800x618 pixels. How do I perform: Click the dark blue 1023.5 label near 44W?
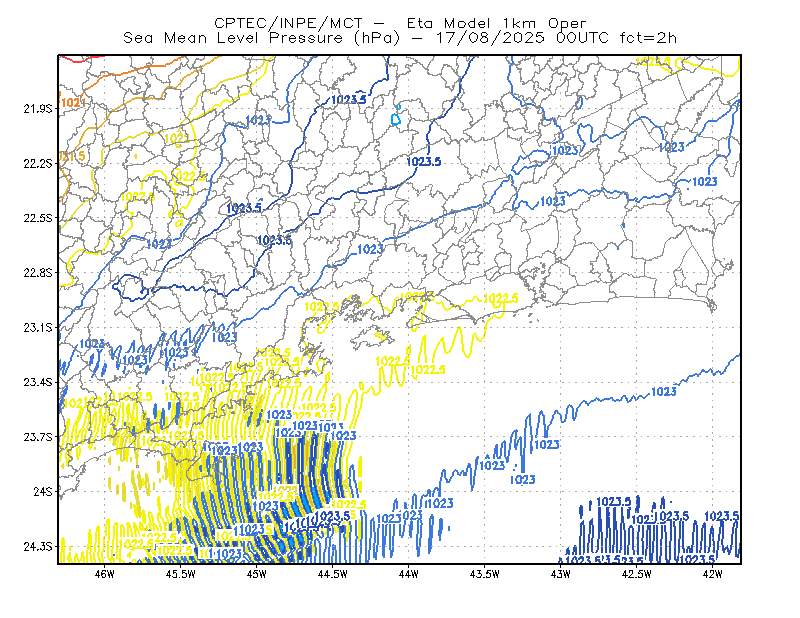(x=423, y=162)
